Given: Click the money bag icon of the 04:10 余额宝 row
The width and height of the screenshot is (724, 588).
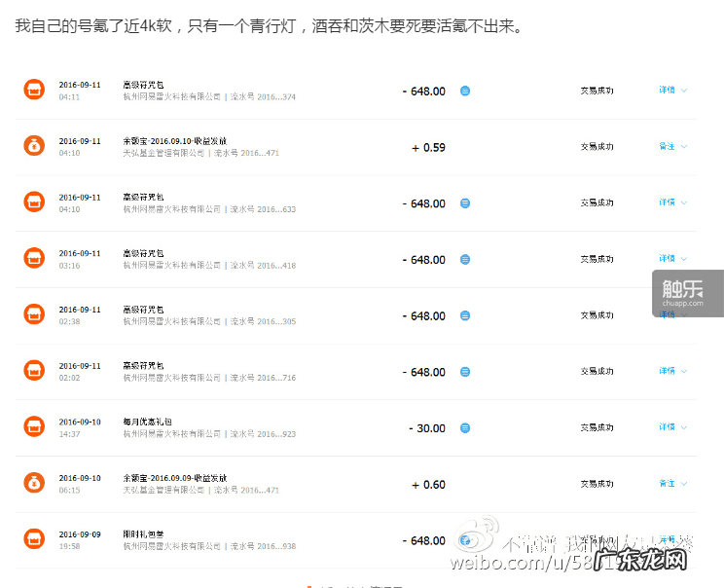Looking at the screenshot, I should point(34,146).
